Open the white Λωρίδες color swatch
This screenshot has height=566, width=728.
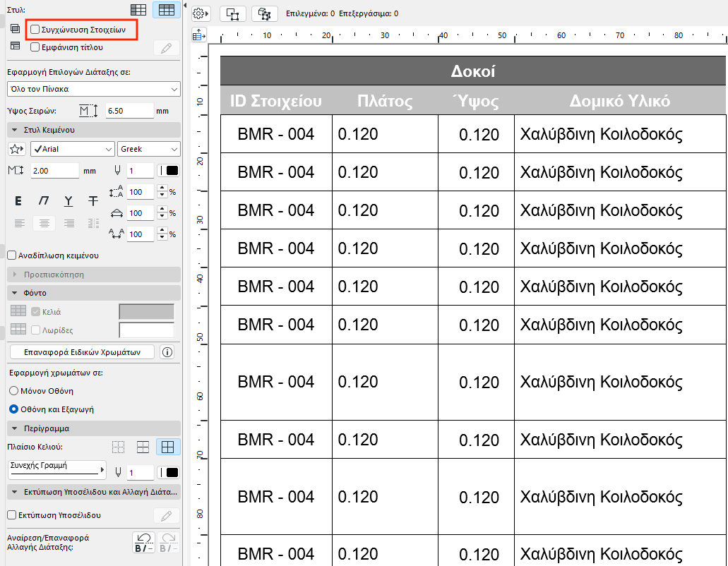[147, 330]
